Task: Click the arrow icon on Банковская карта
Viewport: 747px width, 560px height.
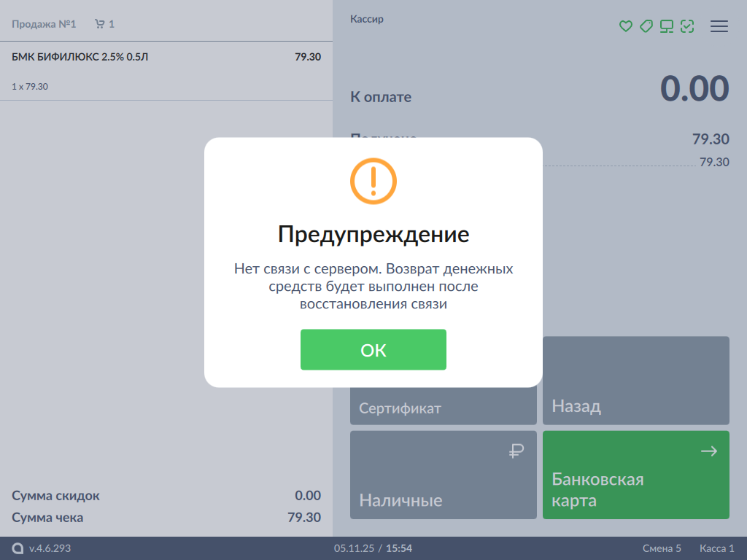Action: 708,452
